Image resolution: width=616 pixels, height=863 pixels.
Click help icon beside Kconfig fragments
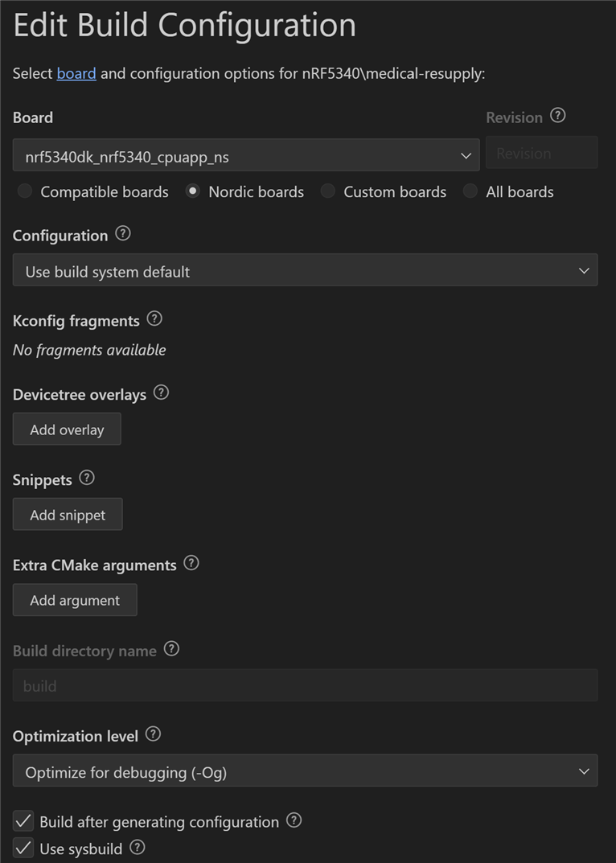pos(154,318)
